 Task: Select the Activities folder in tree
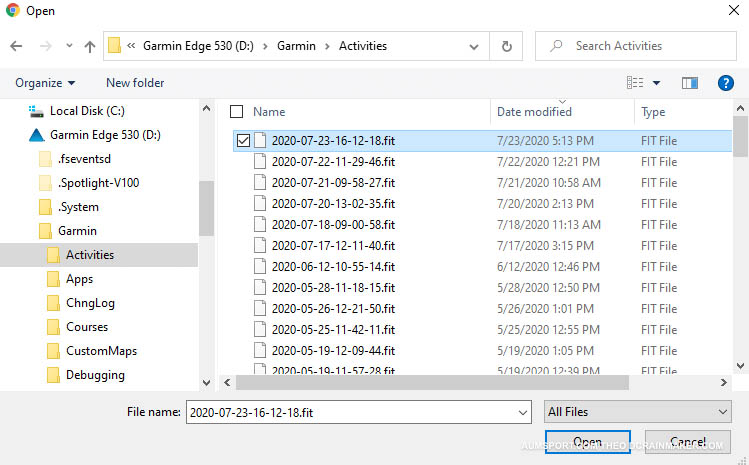pyautogui.click(x=90, y=255)
